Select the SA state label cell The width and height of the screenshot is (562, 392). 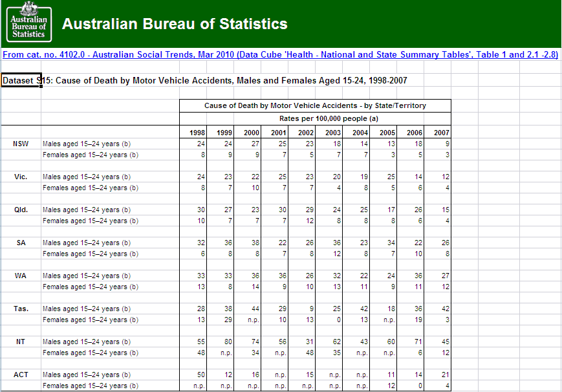[x=21, y=243]
